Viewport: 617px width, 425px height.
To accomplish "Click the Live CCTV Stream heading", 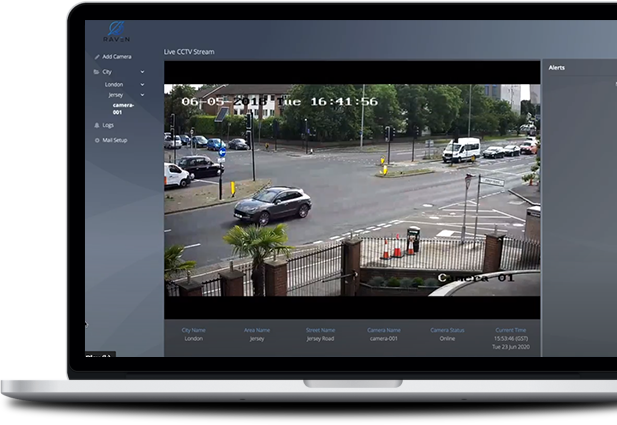I will click(189, 51).
